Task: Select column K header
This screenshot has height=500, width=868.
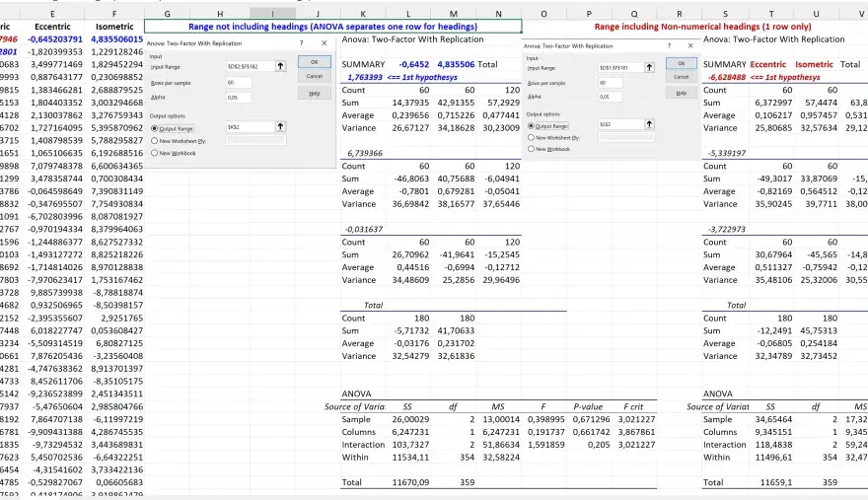Action: (x=363, y=14)
